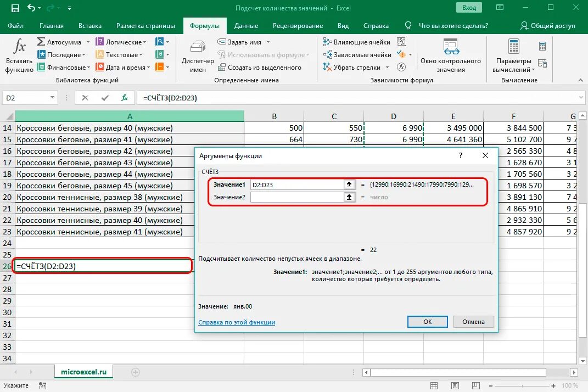Expand the Error Checking dropdown arrow
The height and width of the screenshot is (392, 588).
tap(410, 55)
